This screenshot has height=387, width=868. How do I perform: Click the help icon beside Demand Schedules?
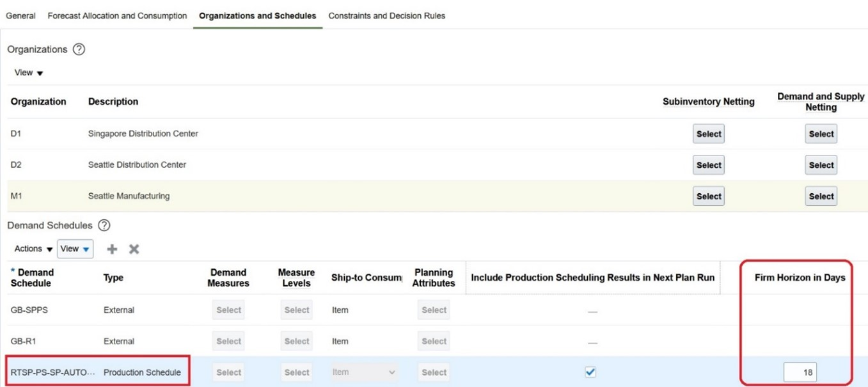104,225
